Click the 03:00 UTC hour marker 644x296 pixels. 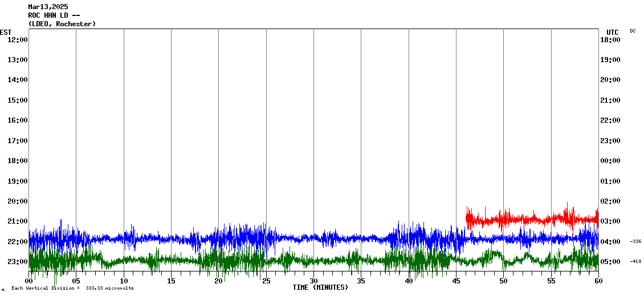pos(610,221)
